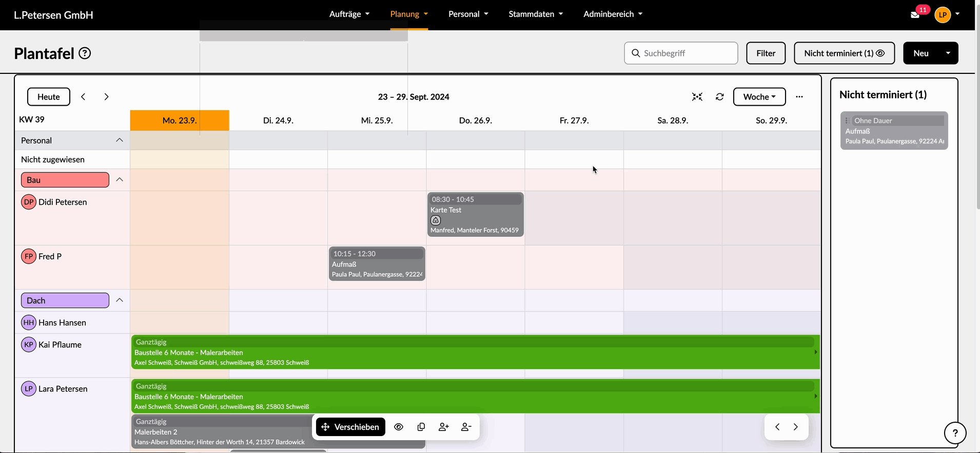980x453 pixels.
Task: Click the KP avatar of Kai Pflaume
Action: pyautogui.click(x=29, y=344)
